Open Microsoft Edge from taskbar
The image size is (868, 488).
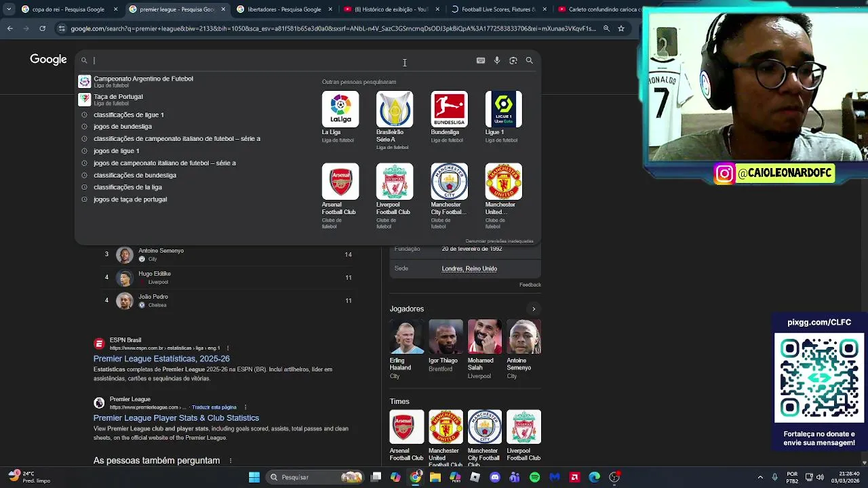[x=594, y=477]
